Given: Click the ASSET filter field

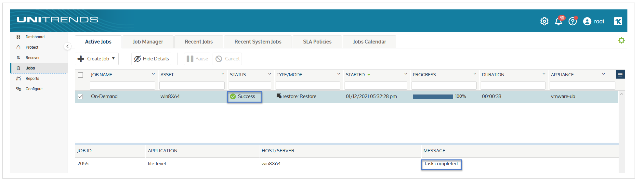Looking at the screenshot, I should coord(192,85).
